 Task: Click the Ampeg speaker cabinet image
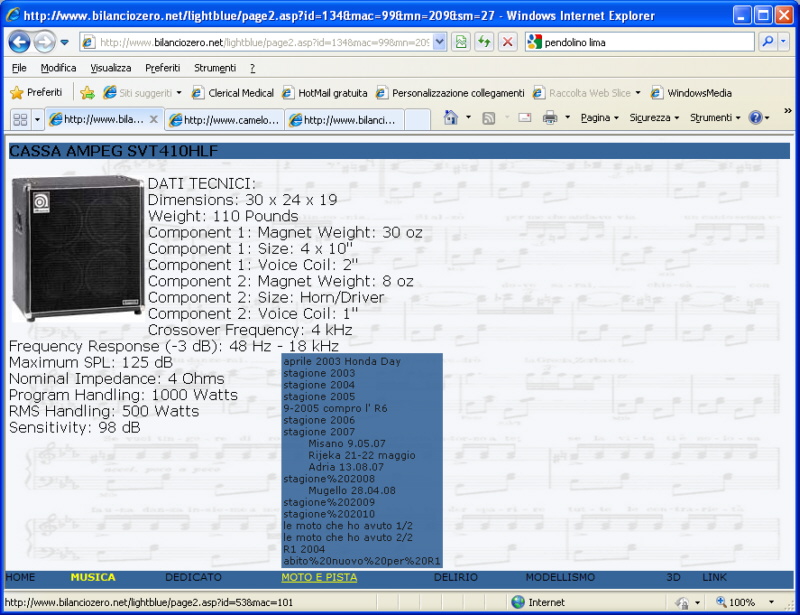[x=77, y=248]
